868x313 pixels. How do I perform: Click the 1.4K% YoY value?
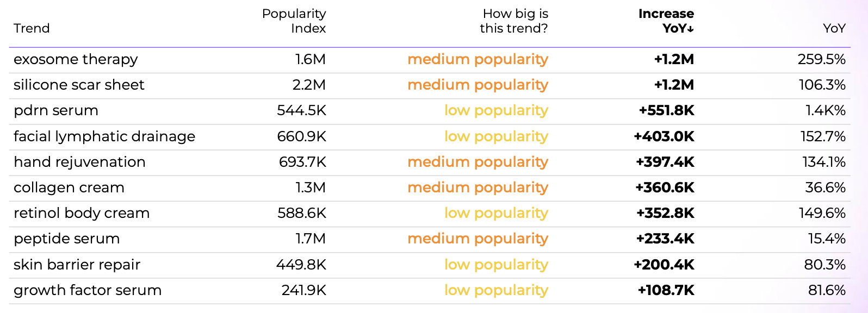pyautogui.click(x=825, y=110)
